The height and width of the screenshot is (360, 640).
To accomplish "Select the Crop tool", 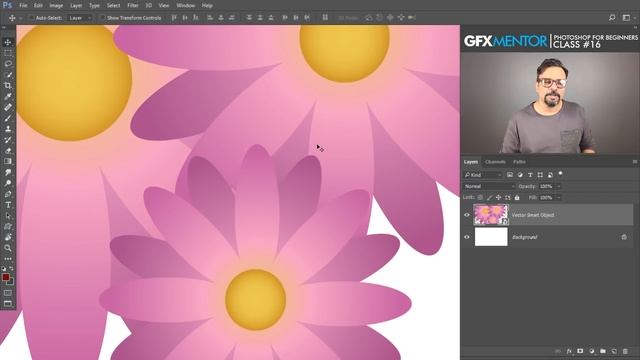I will 8,86.
